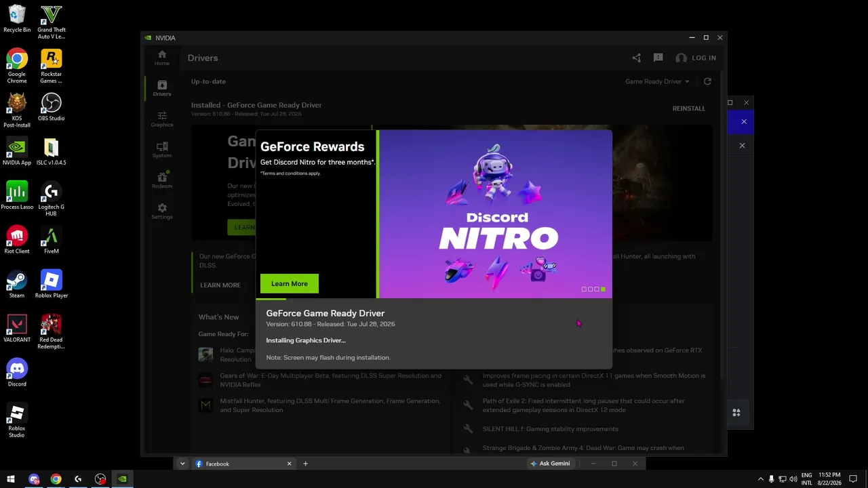Image resolution: width=868 pixels, height=488 pixels.
Task: Select the Roblox Player desktop shortcut
Action: [x=52, y=285]
